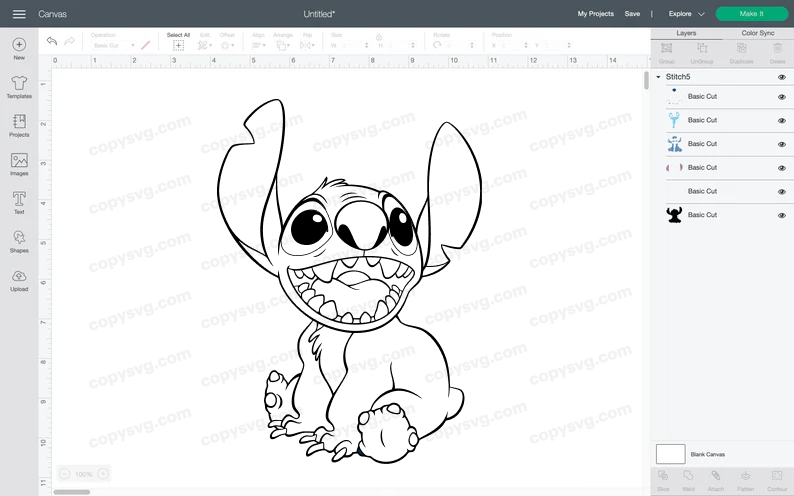
Task: Click the UnGroup icon
Action: [702, 48]
